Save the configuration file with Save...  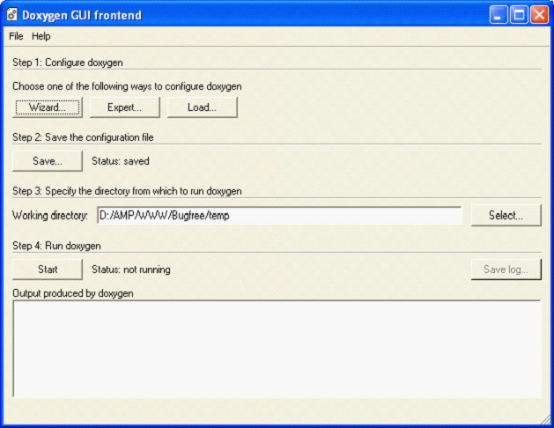(47, 161)
